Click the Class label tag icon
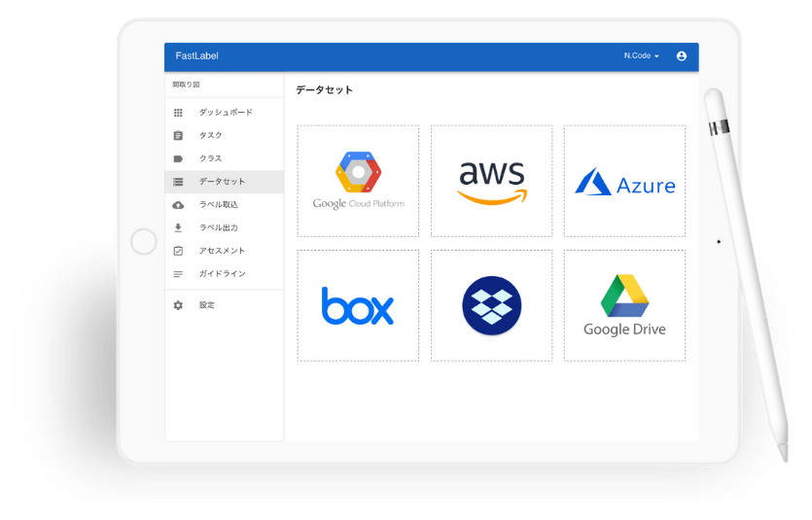The height and width of the screenshot is (520, 812). click(178, 158)
